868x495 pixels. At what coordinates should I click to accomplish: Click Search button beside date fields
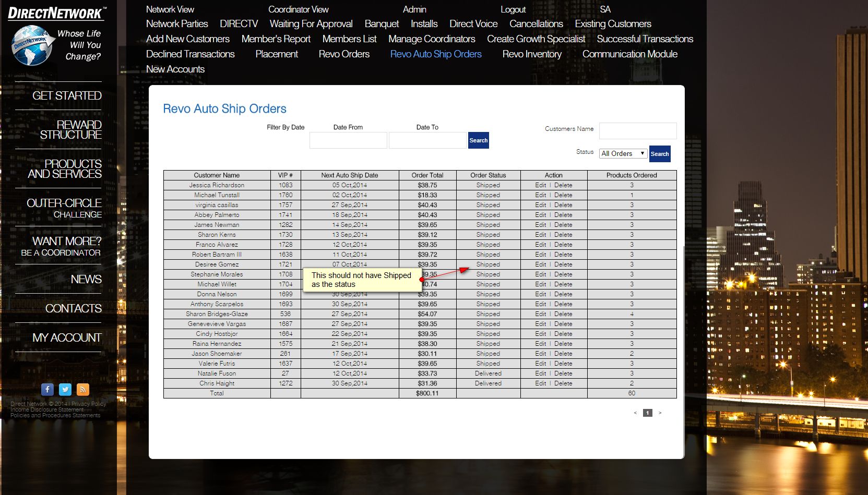click(x=478, y=140)
